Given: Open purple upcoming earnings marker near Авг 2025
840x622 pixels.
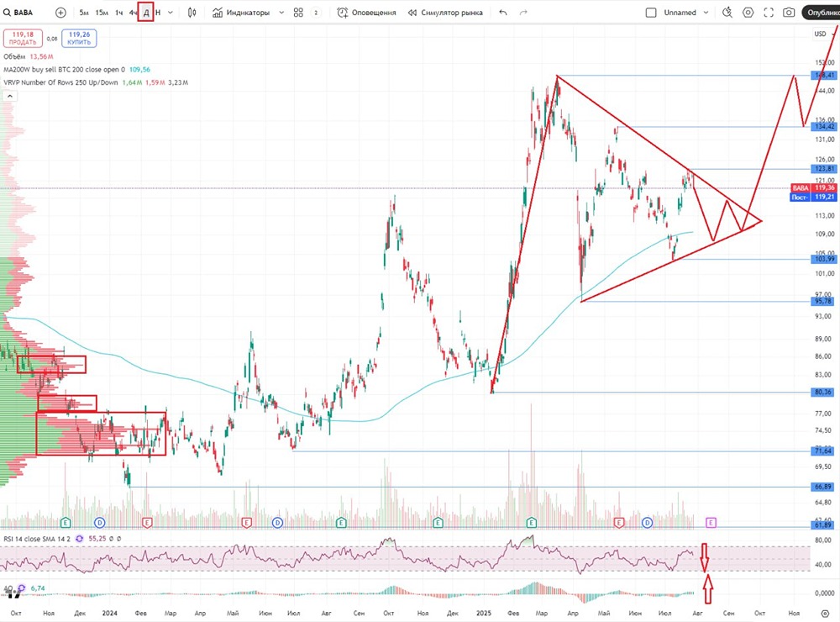Looking at the screenshot, I should pyautogui.click(x=711, y=522).
